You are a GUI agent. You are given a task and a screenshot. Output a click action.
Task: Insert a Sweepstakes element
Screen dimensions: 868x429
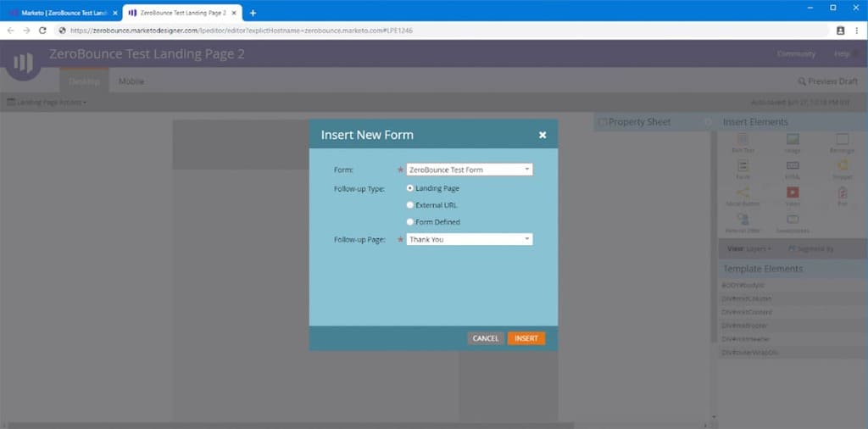[793, 223]
